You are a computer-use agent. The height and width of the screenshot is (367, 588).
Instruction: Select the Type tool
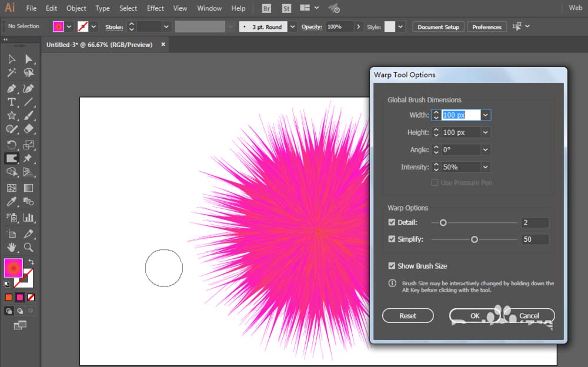click(12, 102)
